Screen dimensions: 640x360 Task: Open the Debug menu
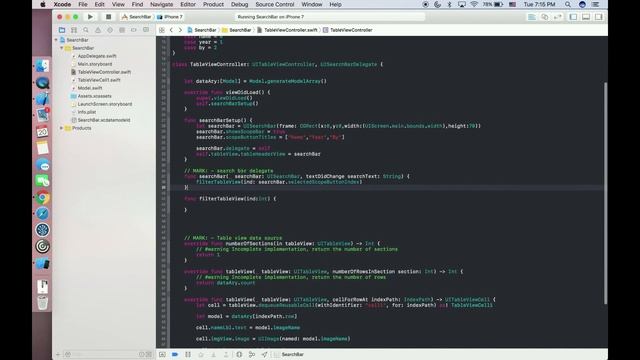240,4
